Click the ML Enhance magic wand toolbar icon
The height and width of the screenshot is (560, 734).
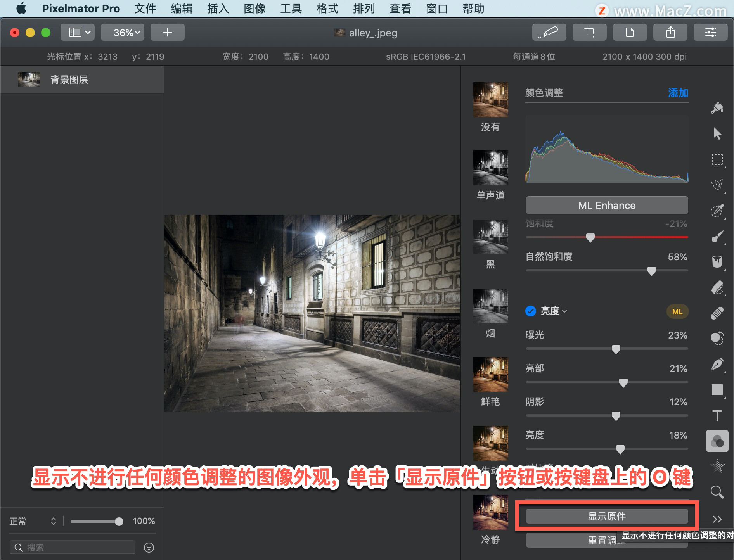point(549,32)
